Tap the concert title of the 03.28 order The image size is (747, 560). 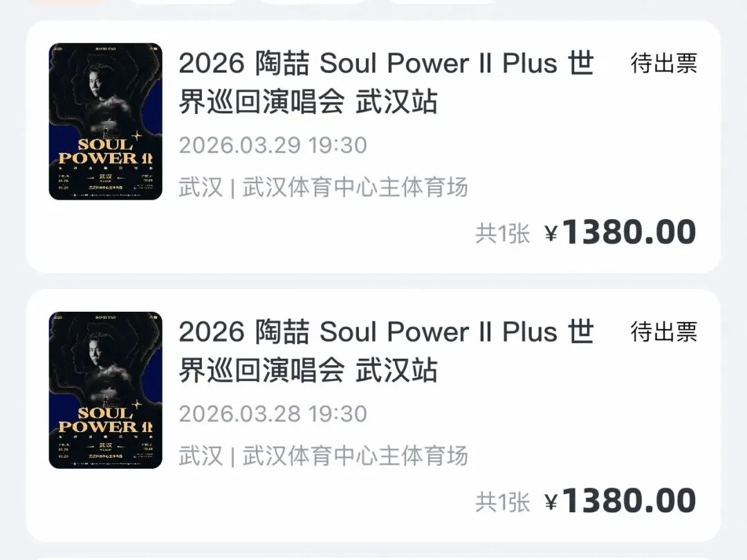pos(387,351)
